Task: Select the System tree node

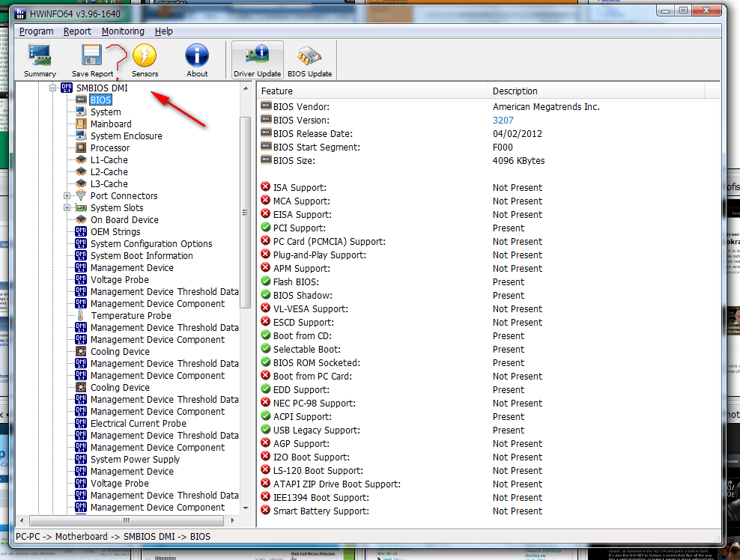Action: point(106,112)
